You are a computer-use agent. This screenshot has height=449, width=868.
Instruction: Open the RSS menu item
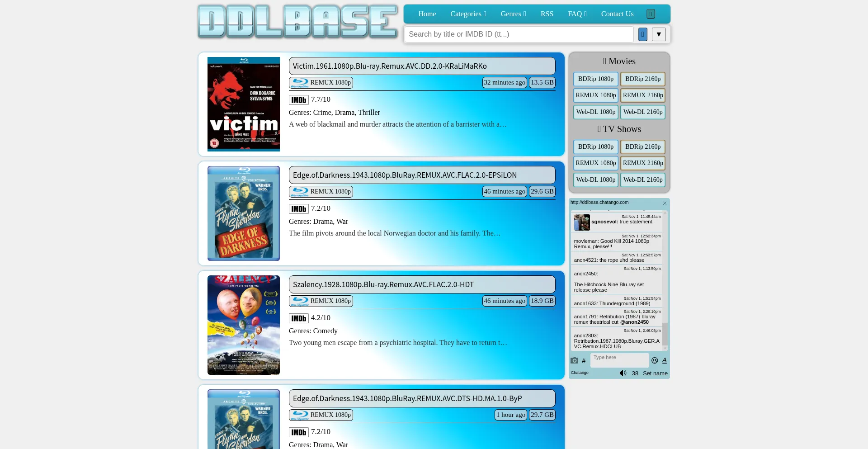coord(547,14)
